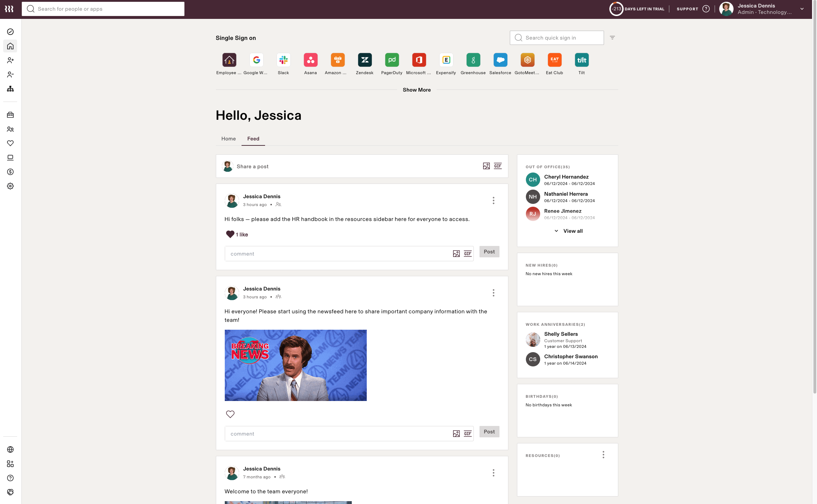The image size is (817, 504).
Task: Open the briefcase sidebar icon
Action: (10, 115)
